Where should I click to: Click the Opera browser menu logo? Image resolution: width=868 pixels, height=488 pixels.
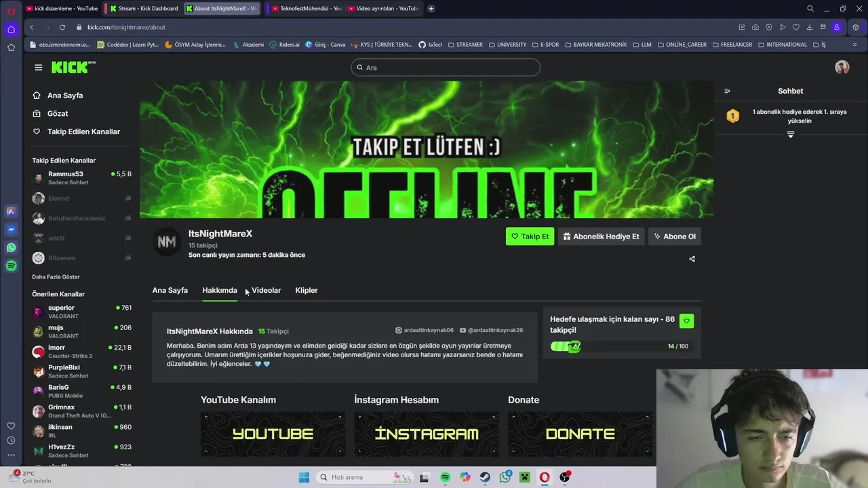coord(11,9)
